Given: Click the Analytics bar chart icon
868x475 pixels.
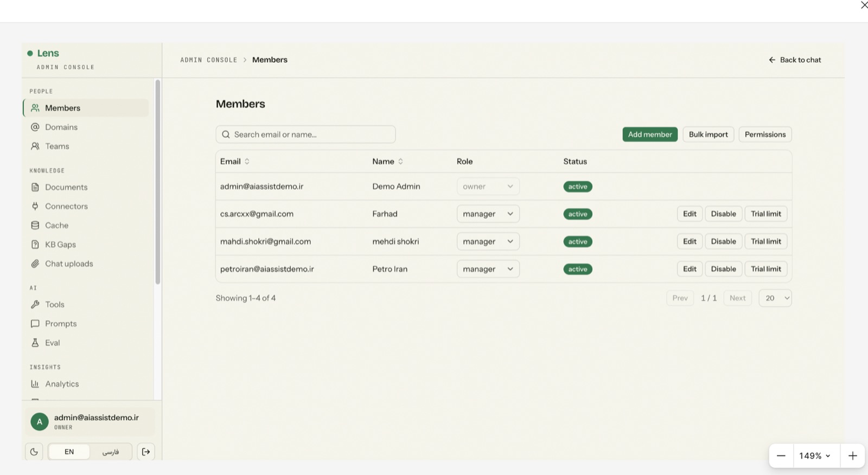Looking at the screenshot, I should (35, 384).
